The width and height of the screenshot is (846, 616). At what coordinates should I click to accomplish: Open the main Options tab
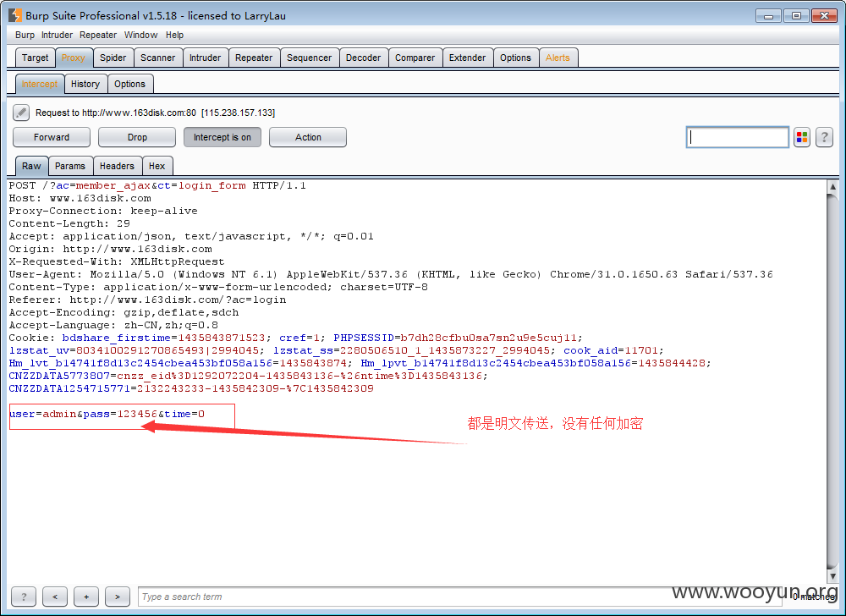tap(515, 58)
